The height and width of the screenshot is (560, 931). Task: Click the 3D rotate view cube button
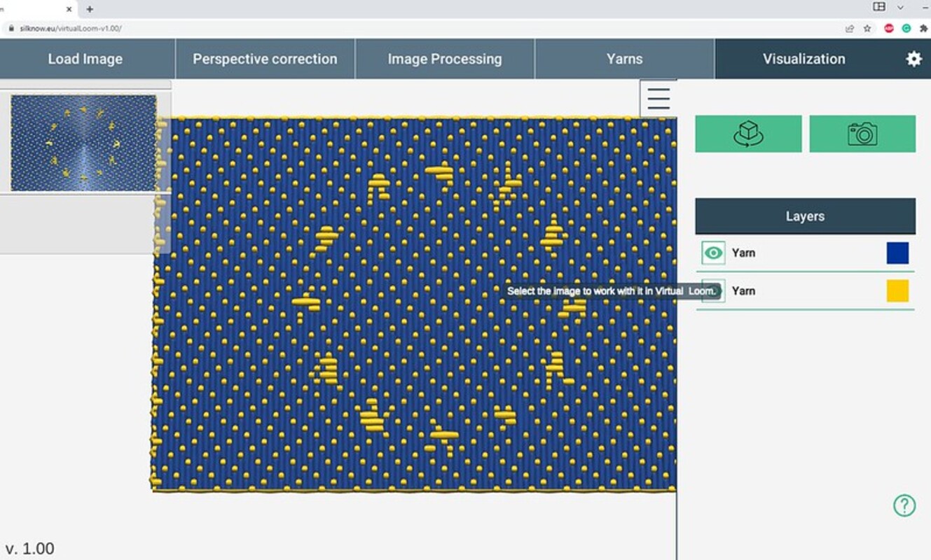748,134
